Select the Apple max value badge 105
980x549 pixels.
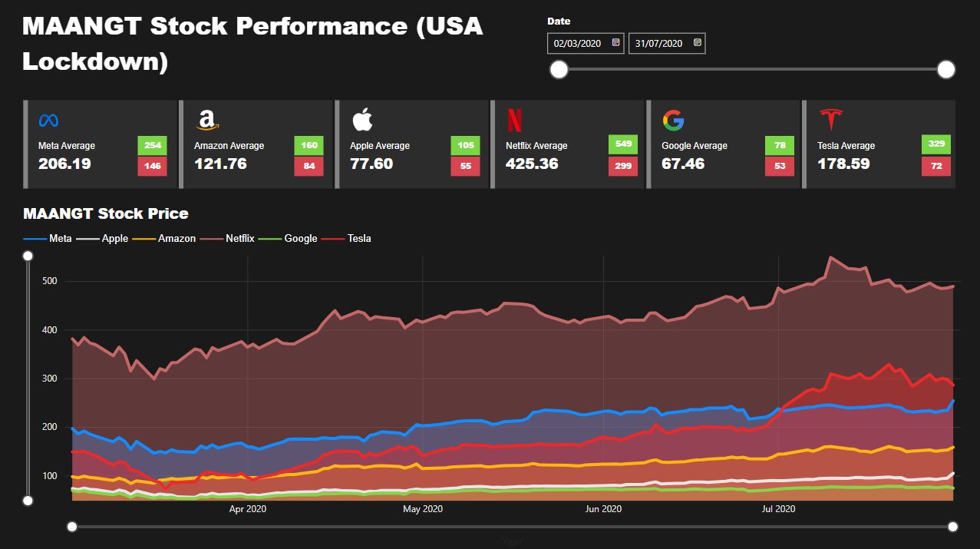[x=465, y=144]
